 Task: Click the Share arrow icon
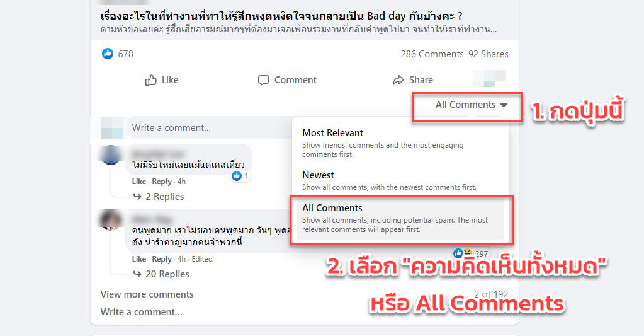(398, 80)
